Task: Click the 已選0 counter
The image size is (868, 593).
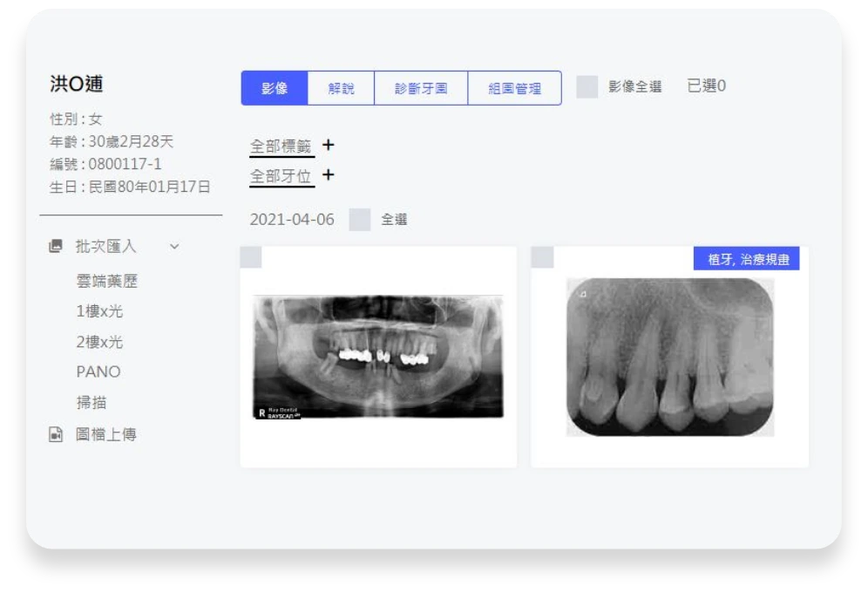Action: click(707, 85)
